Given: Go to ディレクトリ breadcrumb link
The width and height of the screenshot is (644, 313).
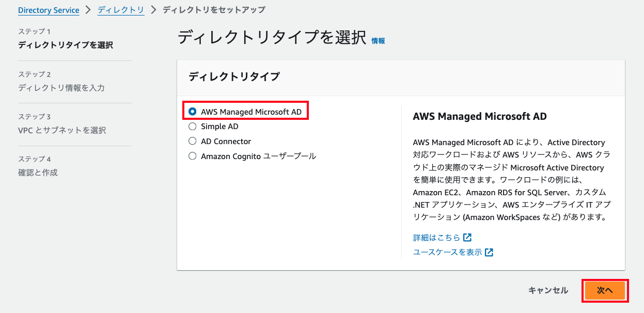Looking at the screenshot, I should click(121, 10).
